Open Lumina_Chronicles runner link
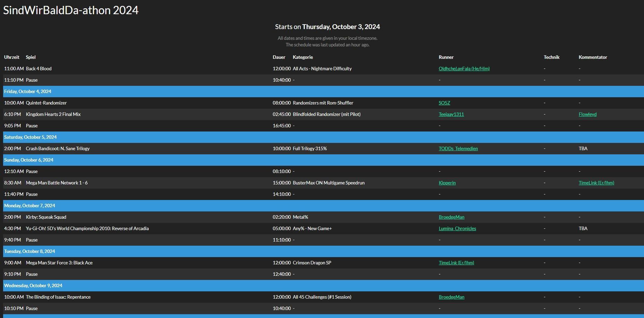 coord(457,228)
